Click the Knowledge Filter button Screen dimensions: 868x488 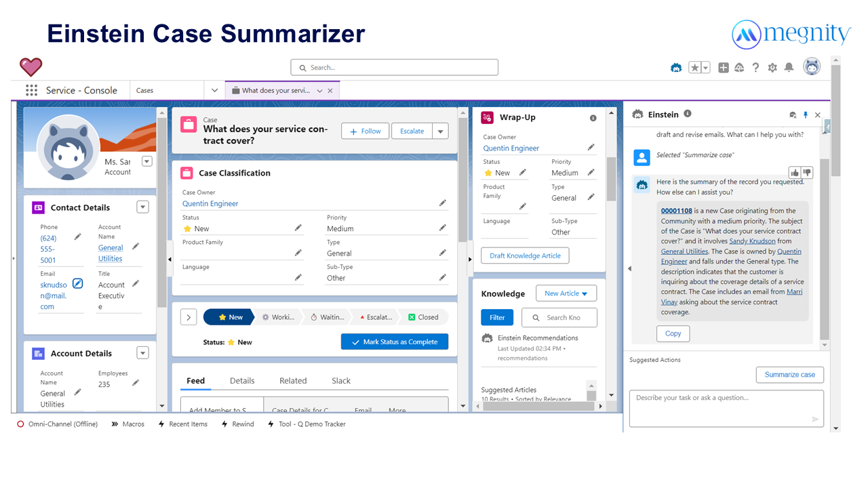[x=497, y=317]
